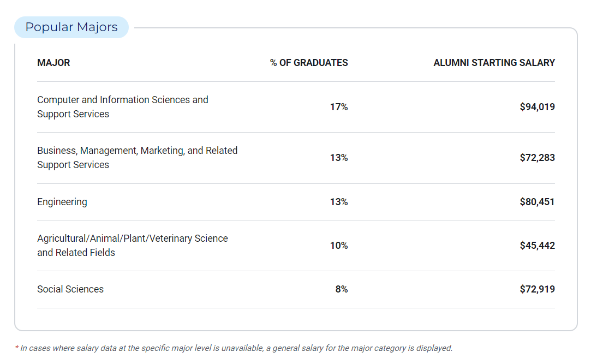591x364 pixels.
Task: Click the Popular Majors heading badge
Action: pyautogui.click(x=71, y=27)
